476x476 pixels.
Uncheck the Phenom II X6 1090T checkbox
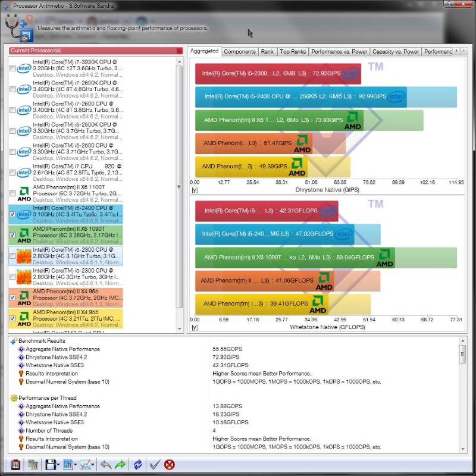[x=12, y=235]
